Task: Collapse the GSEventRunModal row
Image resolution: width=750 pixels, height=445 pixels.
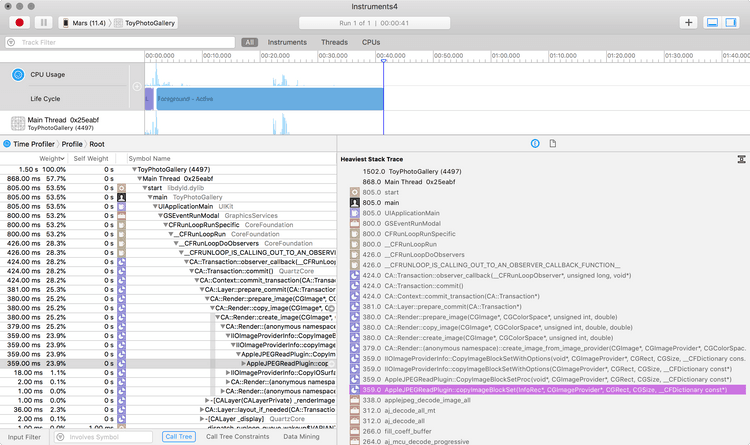Action: [x=160, y=216]
